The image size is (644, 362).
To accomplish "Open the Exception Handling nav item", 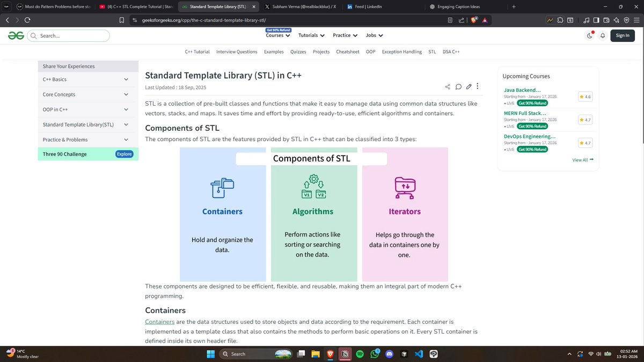I will (402, 52).
